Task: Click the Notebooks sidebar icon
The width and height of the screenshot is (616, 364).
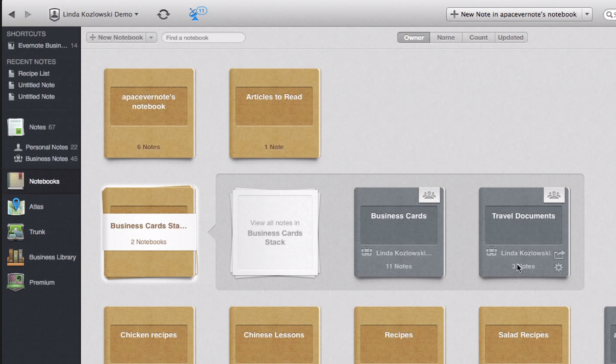Action: [16, 181]
